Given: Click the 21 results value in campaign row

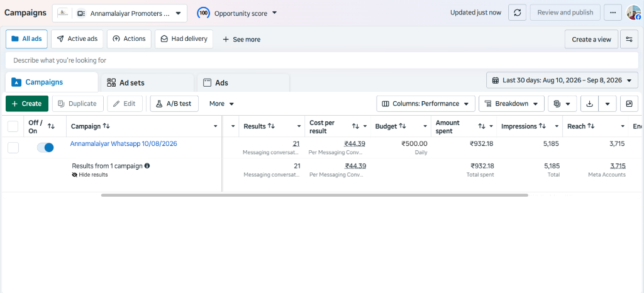Looking at the screenshot, I should 296,143.
